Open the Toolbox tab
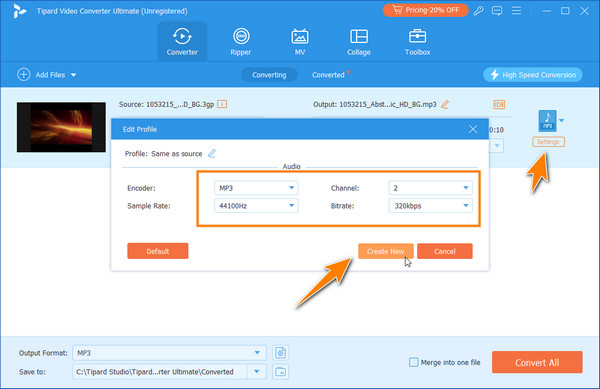The width and height of the screenshot is (600, 389). tap(417, 41)
